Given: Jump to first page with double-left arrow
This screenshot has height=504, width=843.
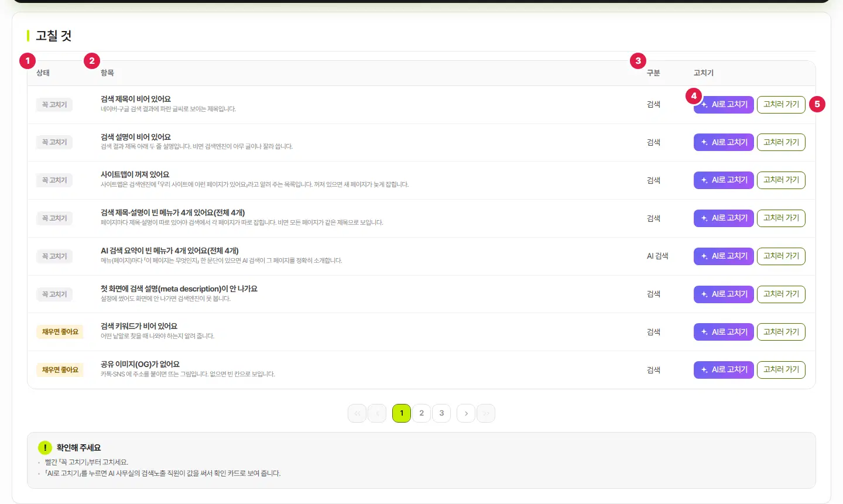Looking at the screenshot, I should (x=357, y=413).
